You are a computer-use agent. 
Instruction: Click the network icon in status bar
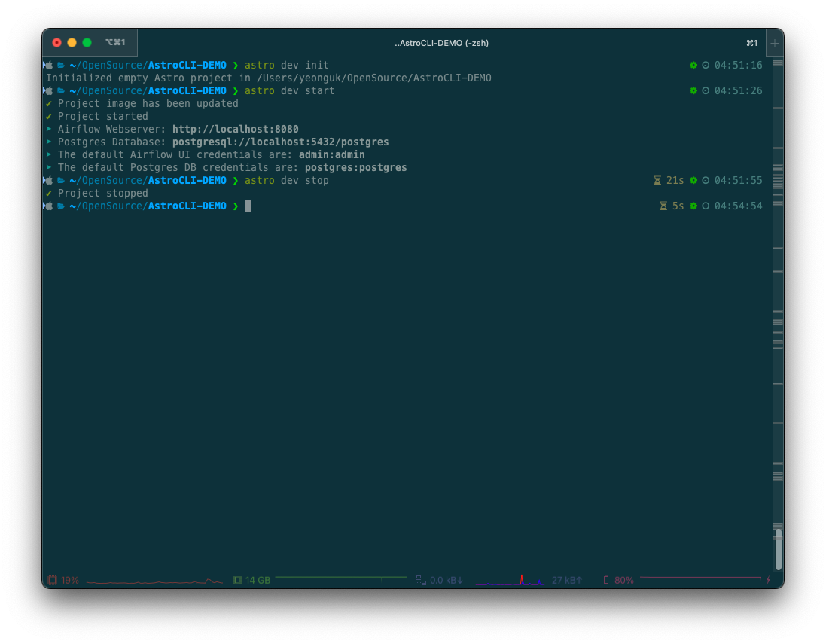click(421, 580)
